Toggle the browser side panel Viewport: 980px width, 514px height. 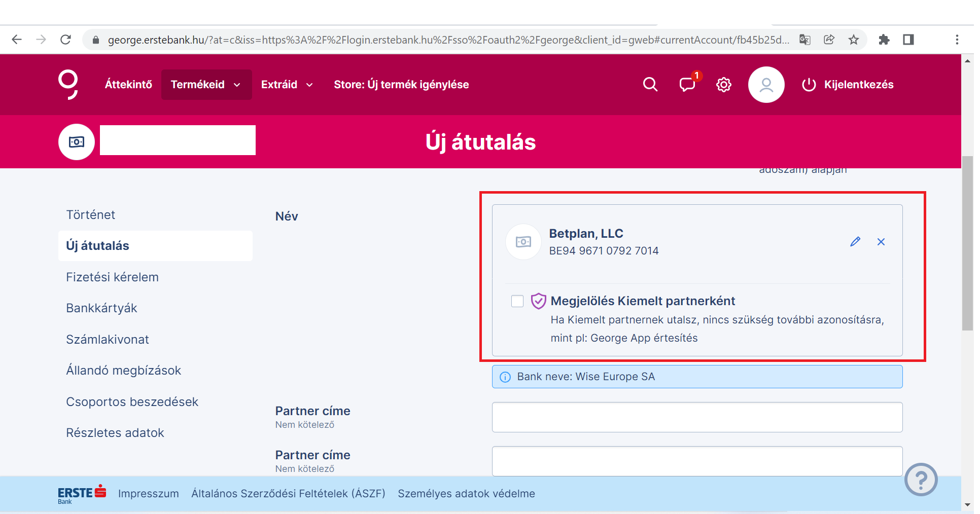[x=908, y=40]
